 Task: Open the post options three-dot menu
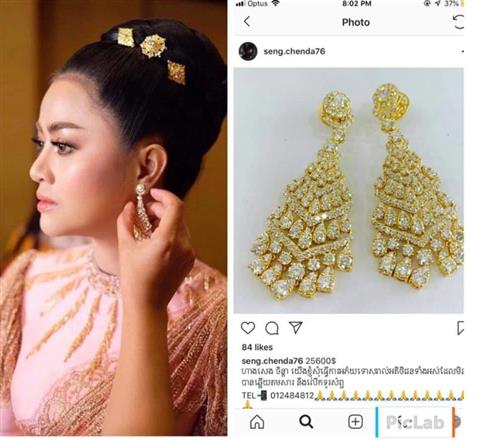pos(462,52)
